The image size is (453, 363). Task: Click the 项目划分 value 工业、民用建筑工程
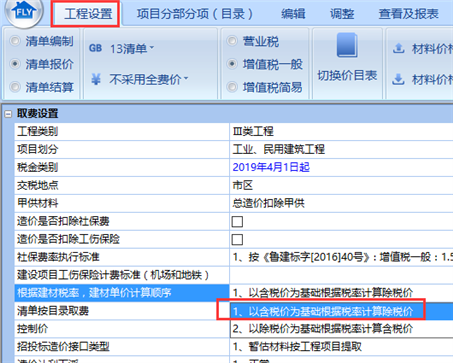pos(279,149)
